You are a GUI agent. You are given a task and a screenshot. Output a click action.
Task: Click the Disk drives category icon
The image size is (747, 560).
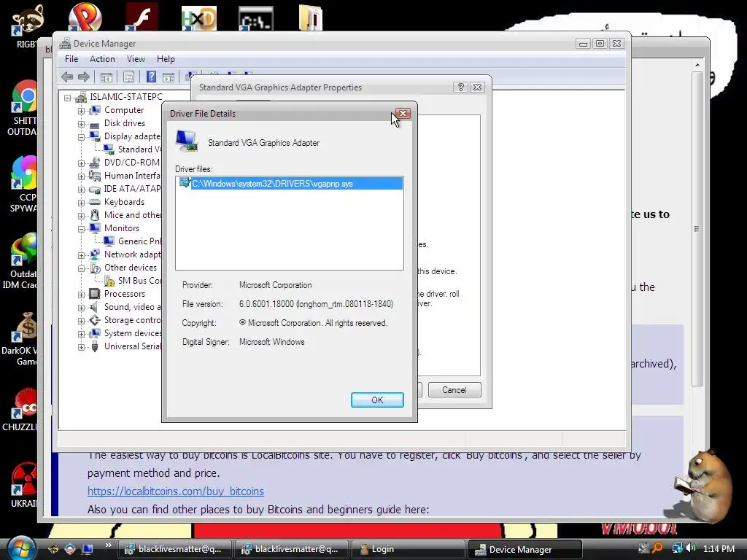(94, 124)
